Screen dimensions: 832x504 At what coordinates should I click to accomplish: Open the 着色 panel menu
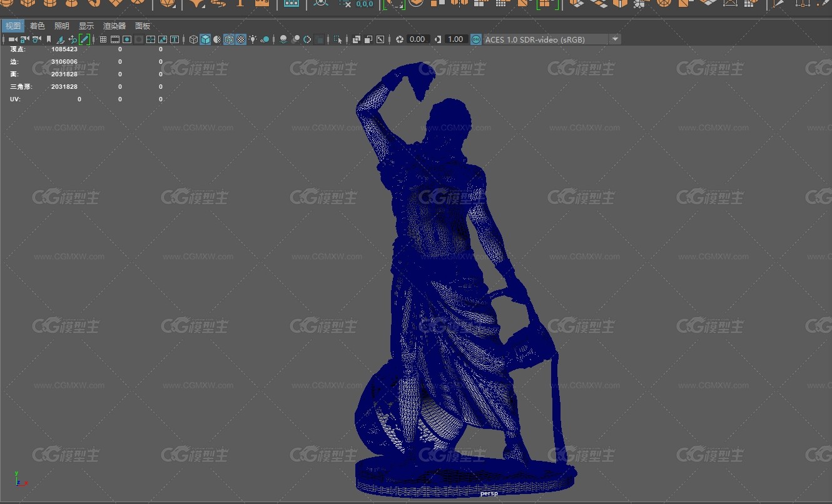[38, 26]
